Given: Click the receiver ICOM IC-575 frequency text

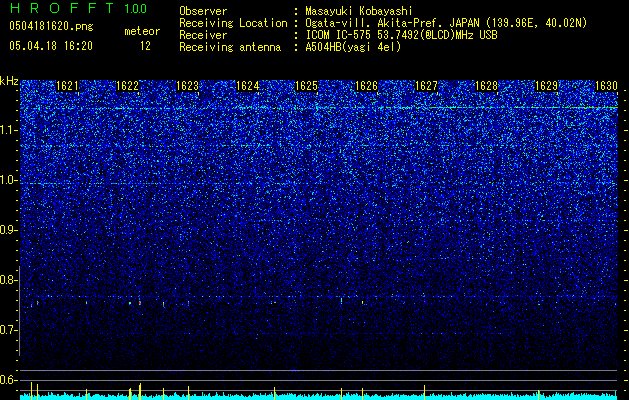Looking at the screenshot, I should coord(401,35).
